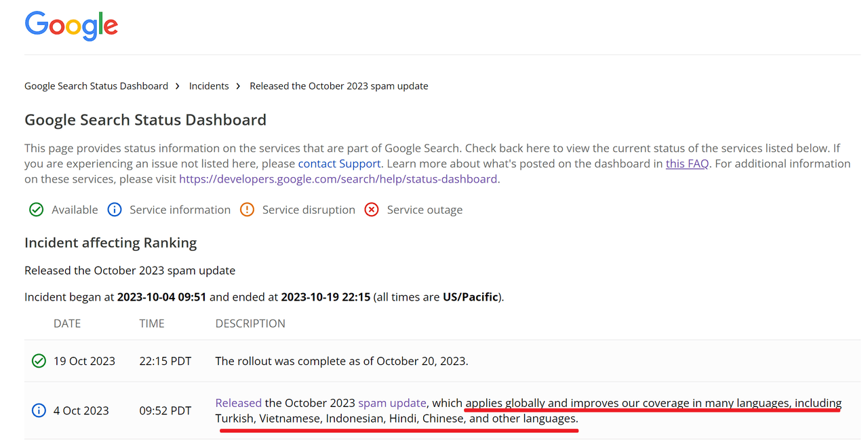Click the red Service outage legend icon
868x445 pixels.
point(372,210)
